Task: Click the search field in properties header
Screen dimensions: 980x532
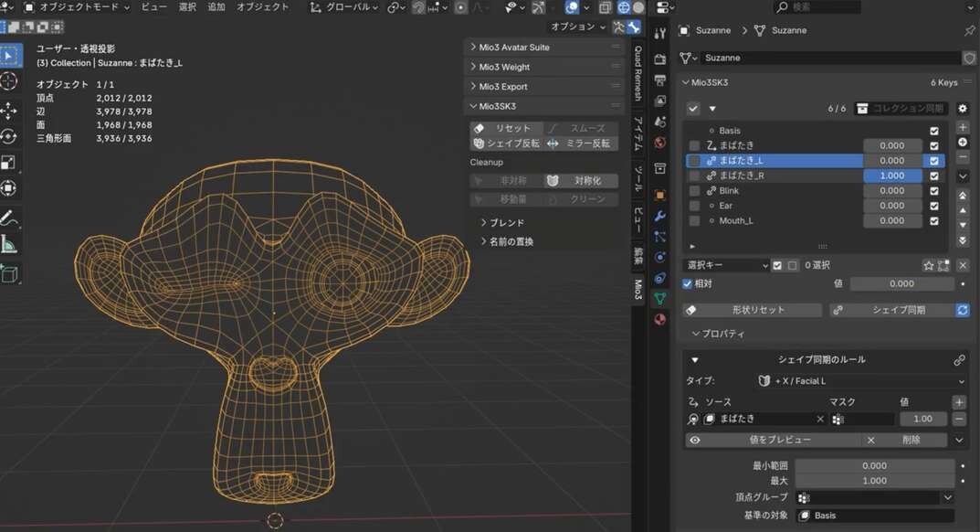Action: 817,7
